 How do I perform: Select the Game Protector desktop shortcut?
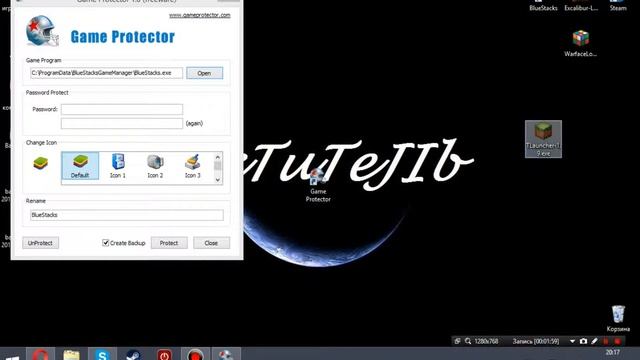[x=318, y=186]
